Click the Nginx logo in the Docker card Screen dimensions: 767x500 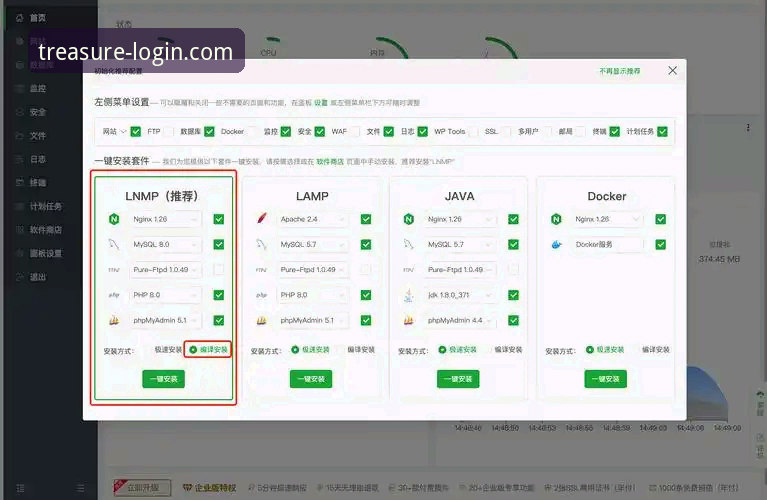[556, 219]
